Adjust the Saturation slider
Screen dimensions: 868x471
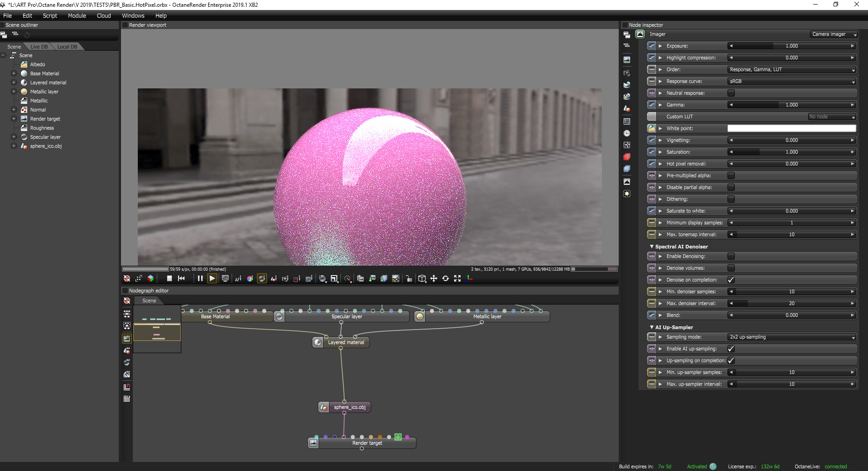click(792, 152)
